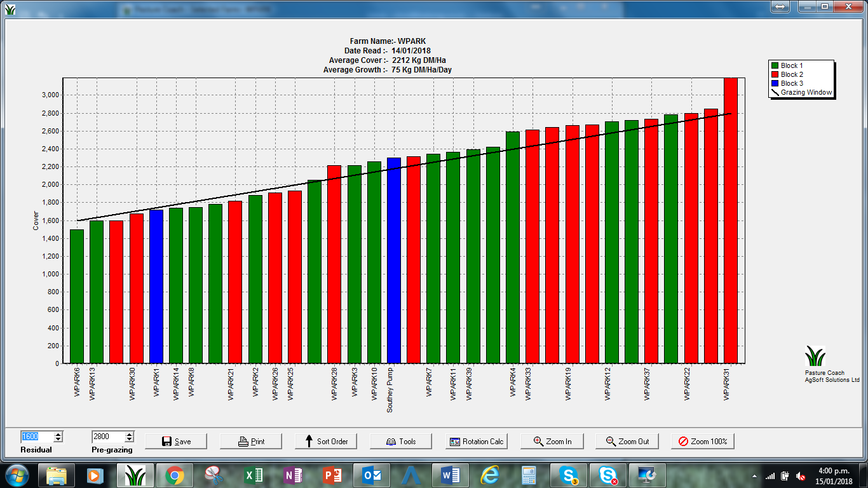868x488 pixels.
Task: Open the Tools button
Action: click(x=401, y=441)
